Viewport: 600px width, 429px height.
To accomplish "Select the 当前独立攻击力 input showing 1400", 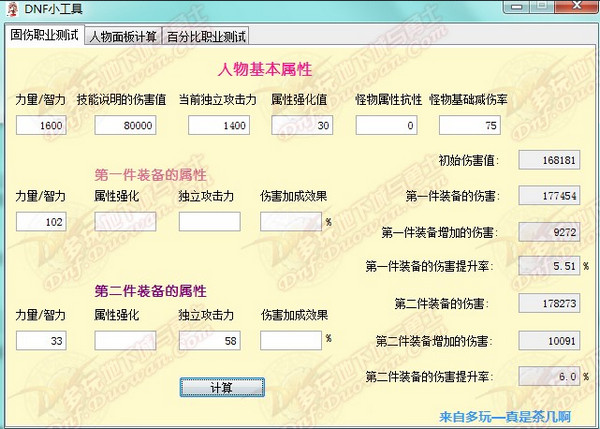I will [x=218, y=126].
